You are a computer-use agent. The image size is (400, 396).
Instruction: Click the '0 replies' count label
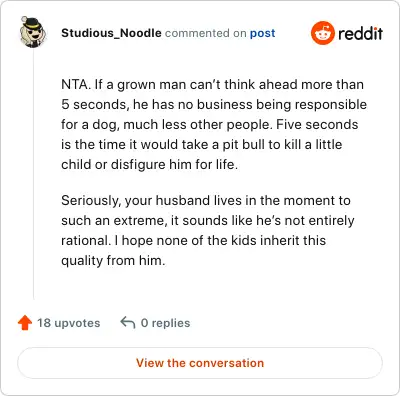165,323
